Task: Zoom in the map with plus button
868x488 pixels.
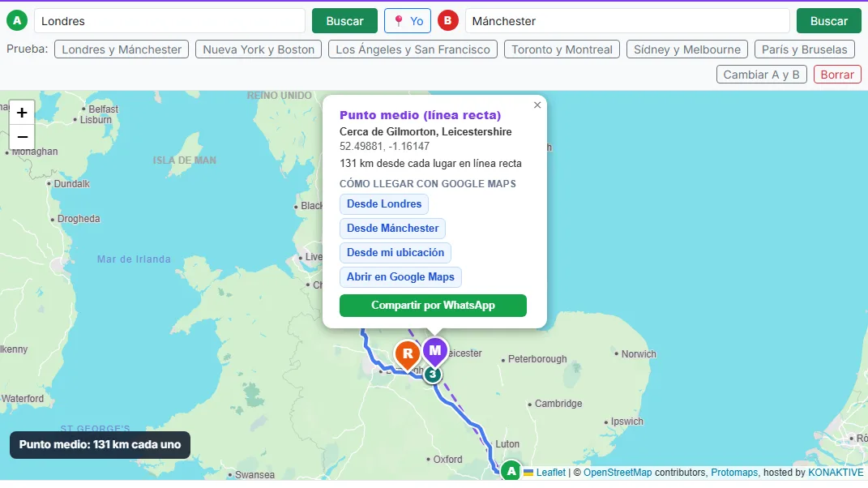Action: (22, 113)
